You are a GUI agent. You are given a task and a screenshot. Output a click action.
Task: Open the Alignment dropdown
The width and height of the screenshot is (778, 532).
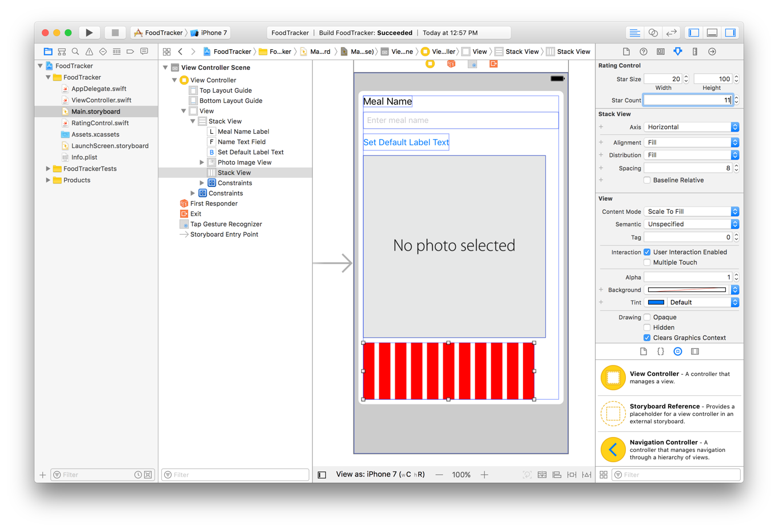pos(692,142)
